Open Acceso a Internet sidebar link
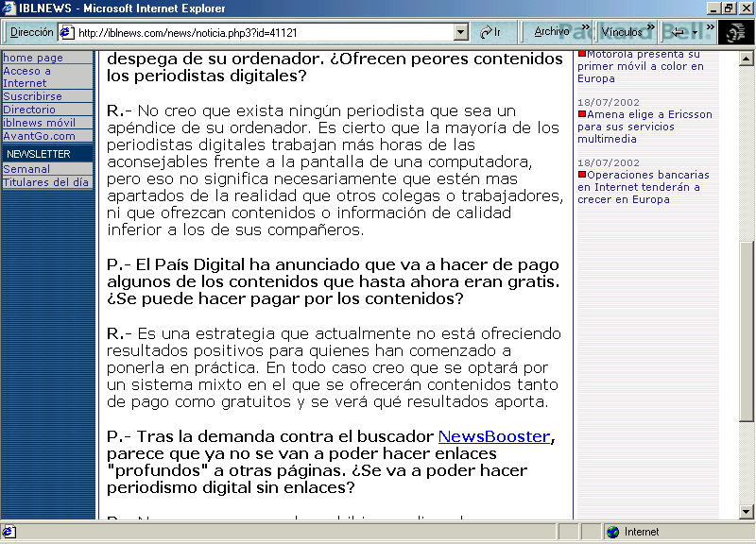The width and height of the screenshot is (756, 544). 26,77
